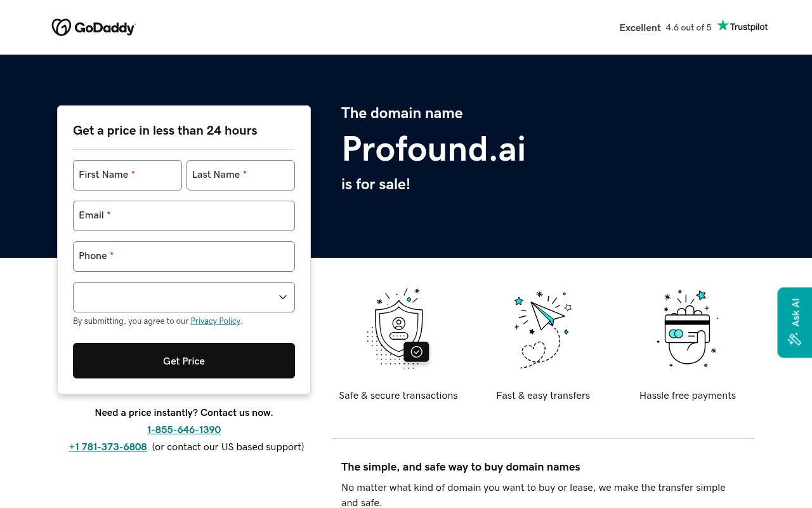This screenshot has height=508, width=812.
Task: Click the magic wand icon on Ask AI tab
Action: point(795,338)
